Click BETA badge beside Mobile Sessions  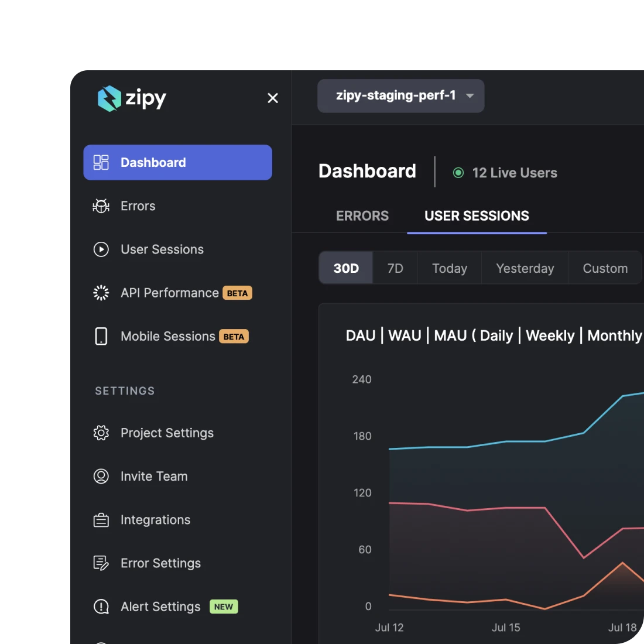pos(234,337)
